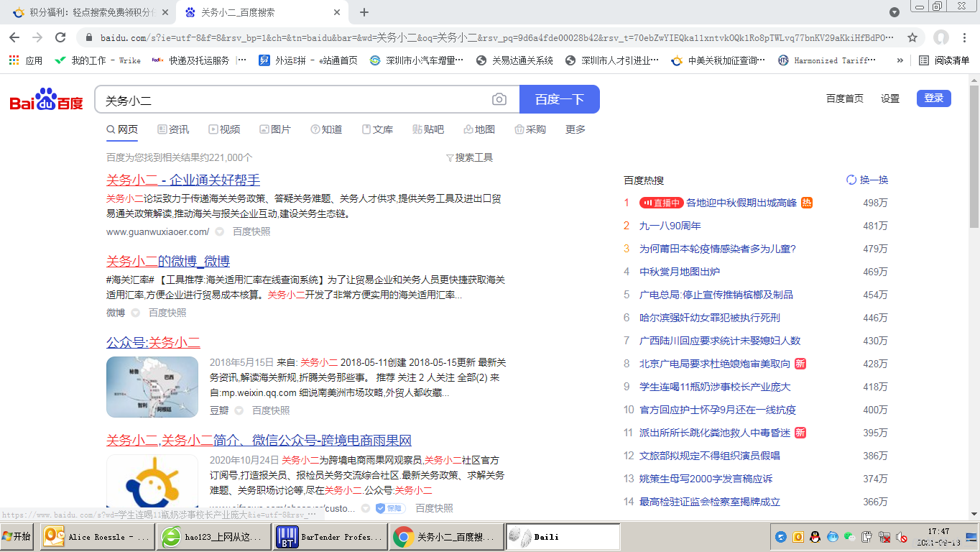The height and width of the screenshot is (552, 980).
Task: Open Chrome profile avatar icon
Action: (940, 37)
